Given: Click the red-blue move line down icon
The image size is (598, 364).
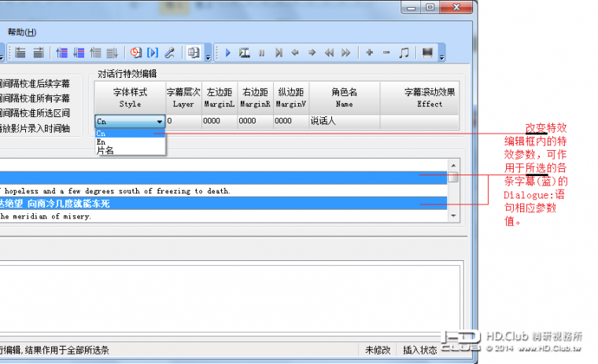Looking at the screenshot, I should click(79, 53).
